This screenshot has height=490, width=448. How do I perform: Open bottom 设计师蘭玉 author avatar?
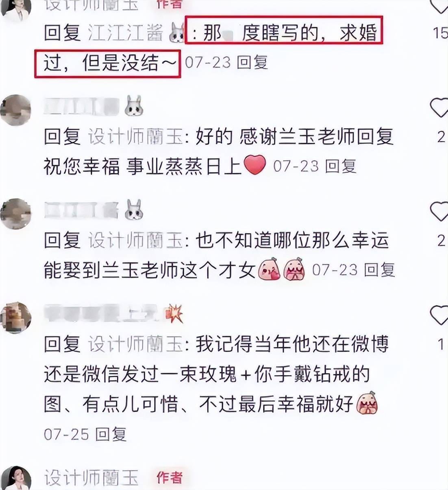point(16,478)
